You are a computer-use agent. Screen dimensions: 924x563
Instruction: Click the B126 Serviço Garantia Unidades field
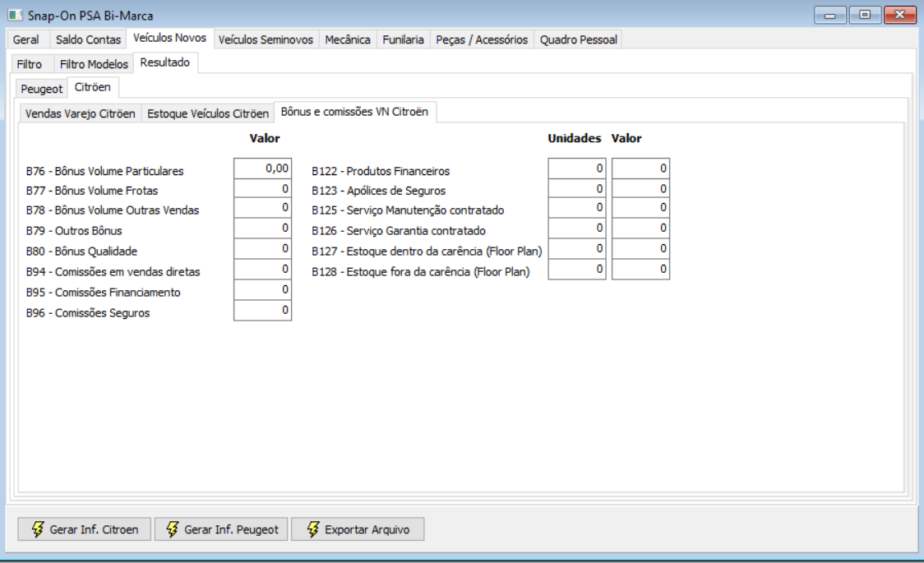(577, 228)
